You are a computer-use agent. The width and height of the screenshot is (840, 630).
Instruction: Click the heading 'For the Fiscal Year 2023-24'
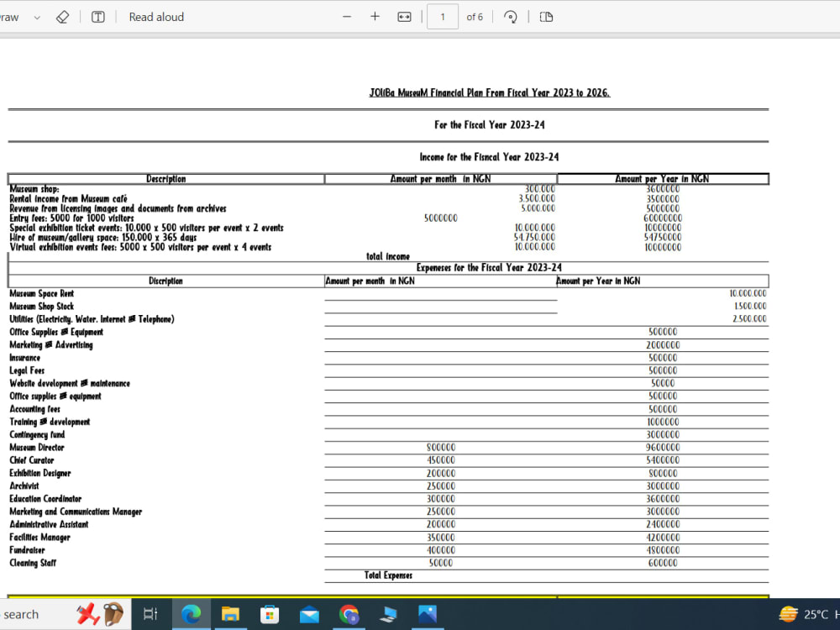(x=490, y=125)
